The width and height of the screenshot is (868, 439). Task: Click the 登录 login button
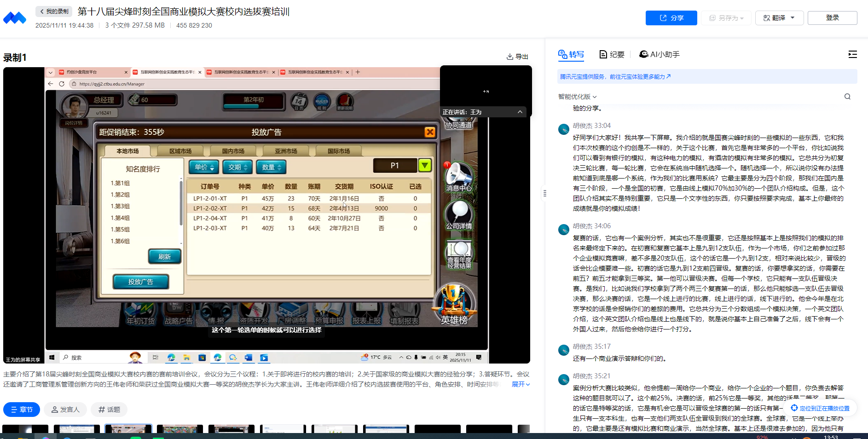click(832, 18)
